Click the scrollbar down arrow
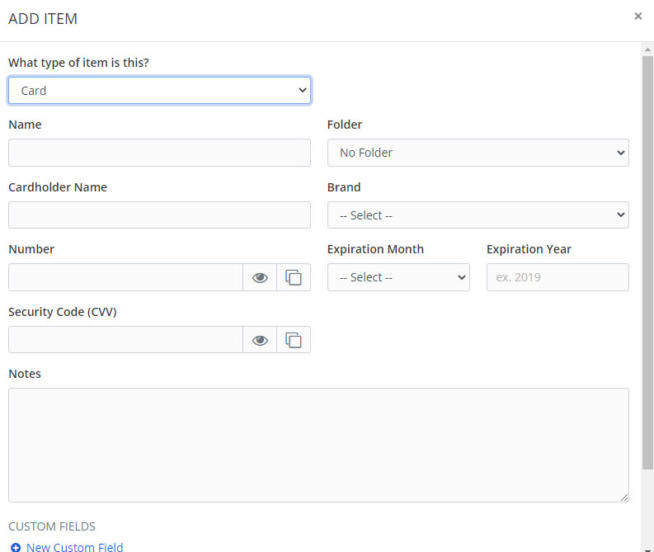This screenshot has height=552, width=654. (647, 546)
